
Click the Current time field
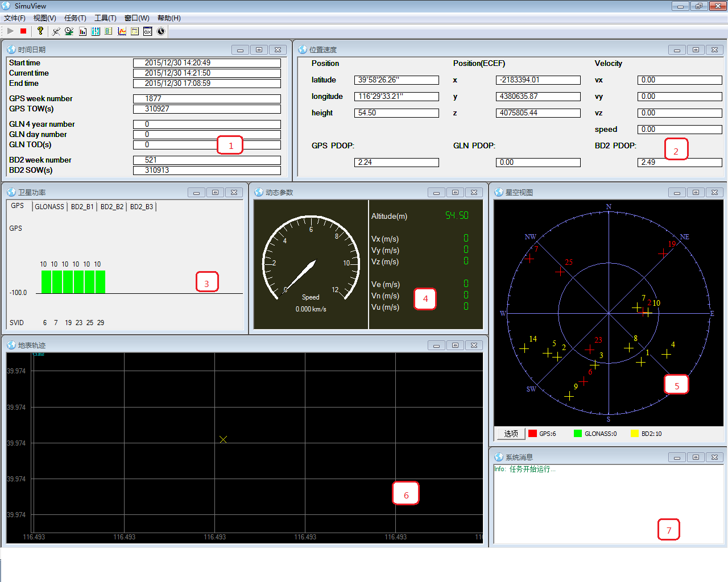coord(207,73)
